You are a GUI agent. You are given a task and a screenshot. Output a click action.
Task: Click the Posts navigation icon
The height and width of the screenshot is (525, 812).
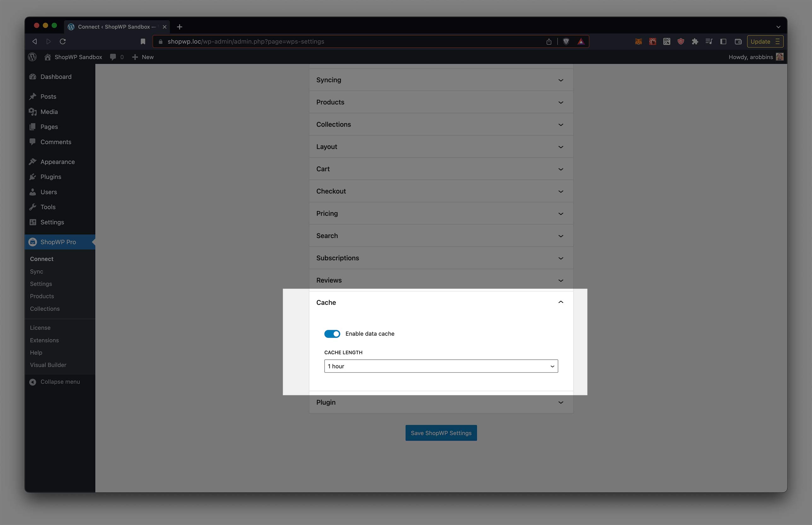click(32, 96)
